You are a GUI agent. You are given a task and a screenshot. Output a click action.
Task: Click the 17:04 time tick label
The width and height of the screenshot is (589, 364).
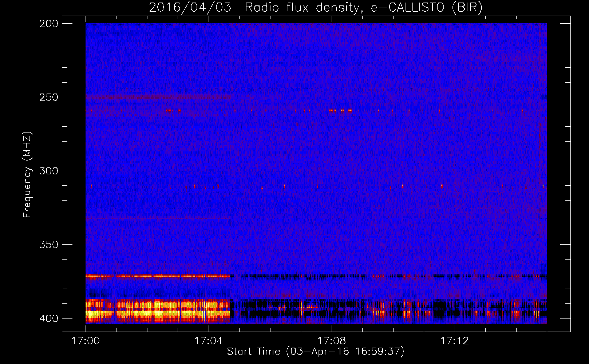pyautogui.click(x=209, y=341)
